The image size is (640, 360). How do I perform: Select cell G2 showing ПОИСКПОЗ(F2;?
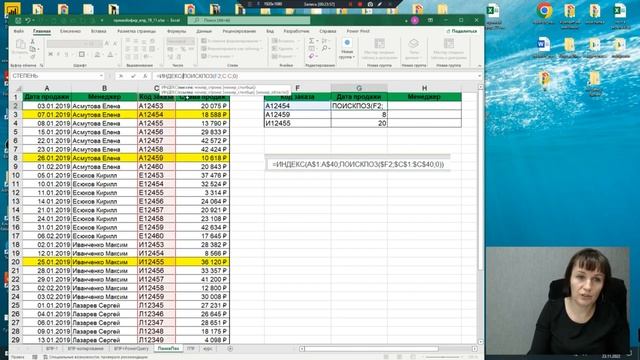tap(359, 106)
